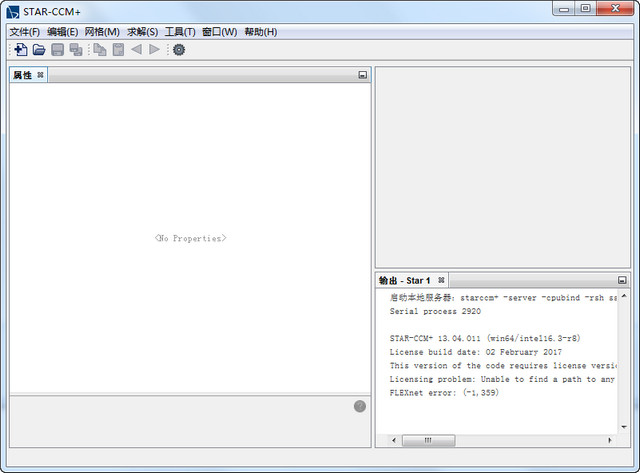Click the output scrollbar left arrow
Screen dimensions: 640x473
pos(394,440)
